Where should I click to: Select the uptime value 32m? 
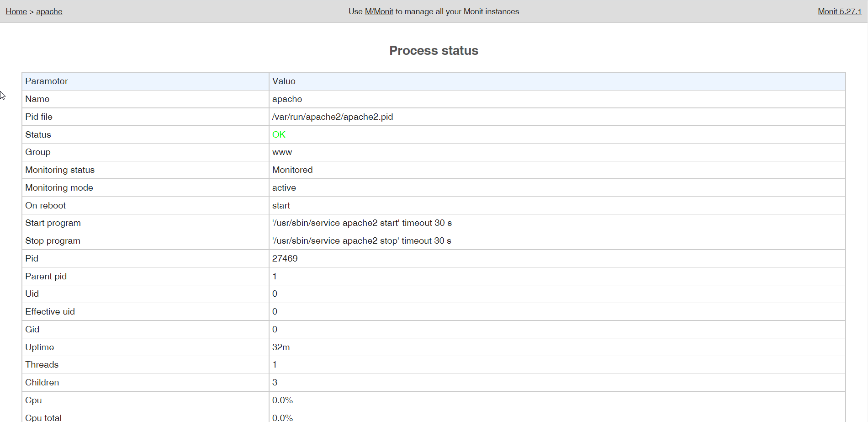point(281,347)
